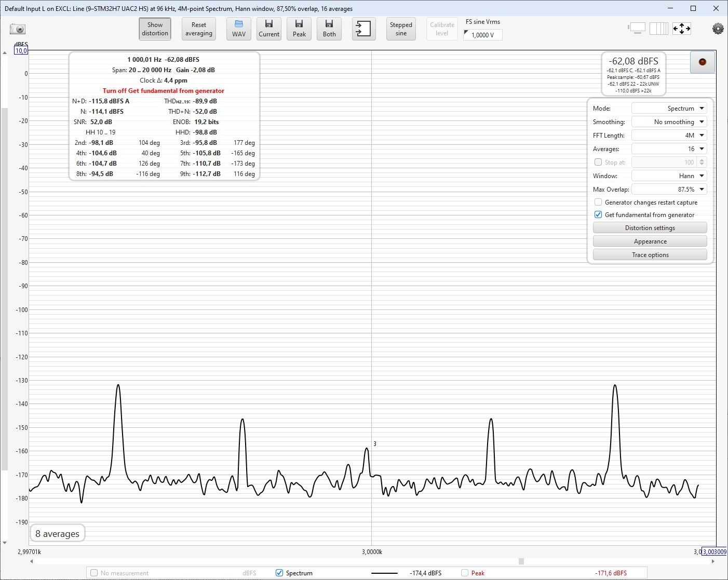Maximize the window
The height and width of the screenshot is (580, 728).
pos(693,8)
